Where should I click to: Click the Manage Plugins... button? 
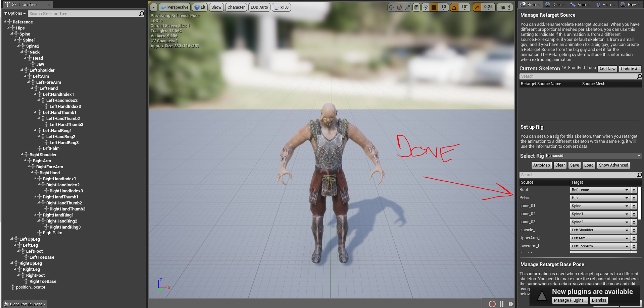570,300
